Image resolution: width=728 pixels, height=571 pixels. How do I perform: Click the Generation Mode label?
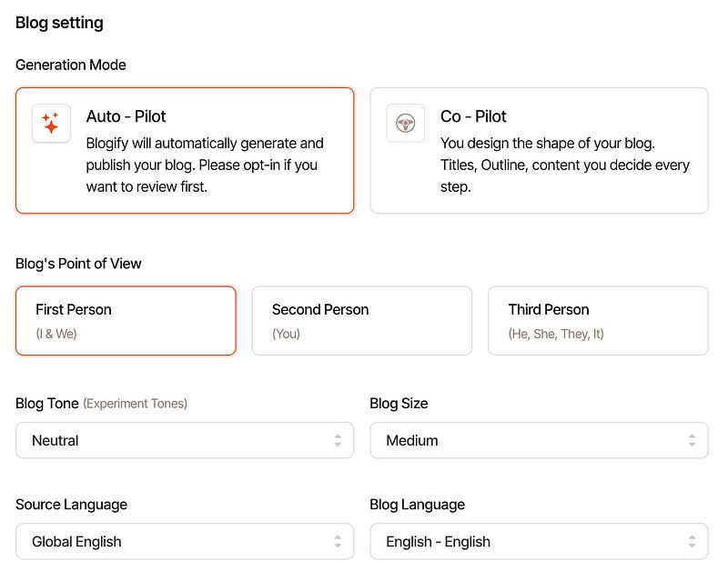71,65
